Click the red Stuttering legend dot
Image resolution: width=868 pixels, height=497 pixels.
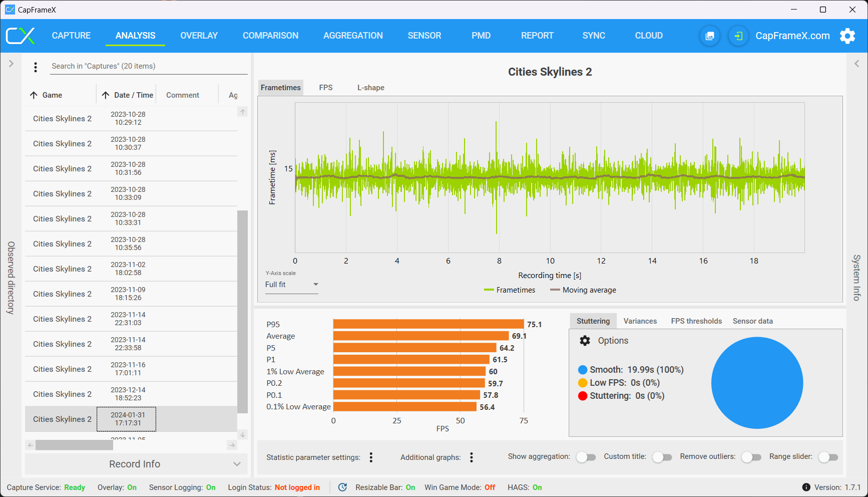pyautogui.click(x=583, y=396)
